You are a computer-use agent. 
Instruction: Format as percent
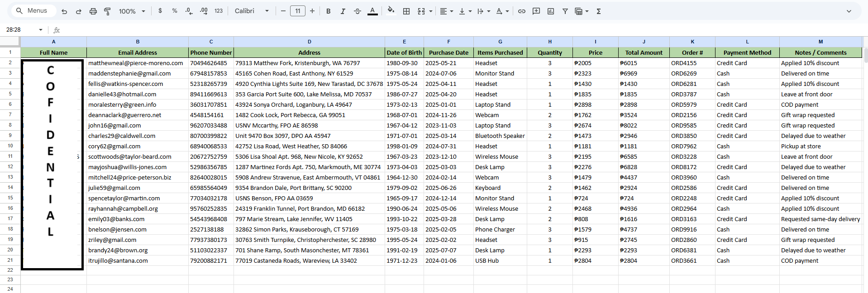point(175,11)
